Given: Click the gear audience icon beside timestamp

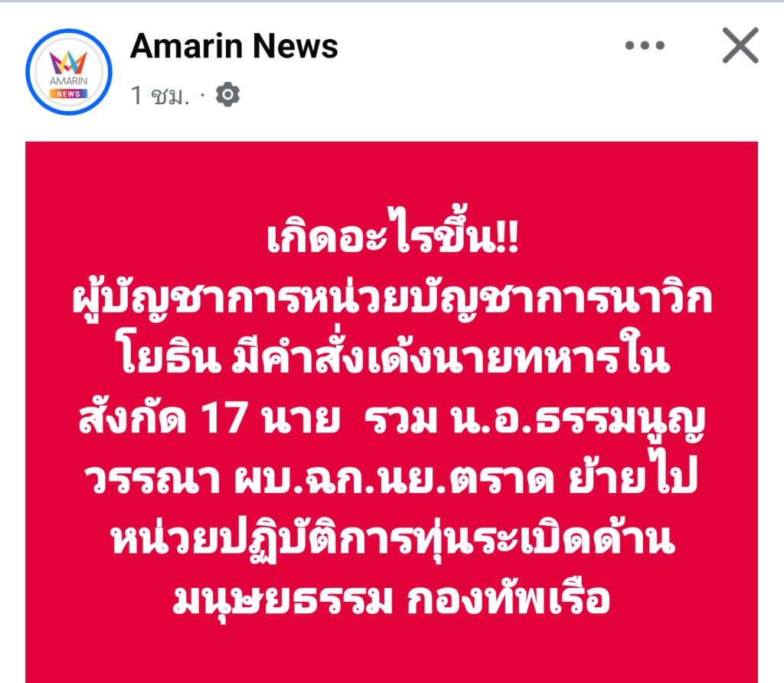Looking at the screenshot, I should tap(227, 94).
